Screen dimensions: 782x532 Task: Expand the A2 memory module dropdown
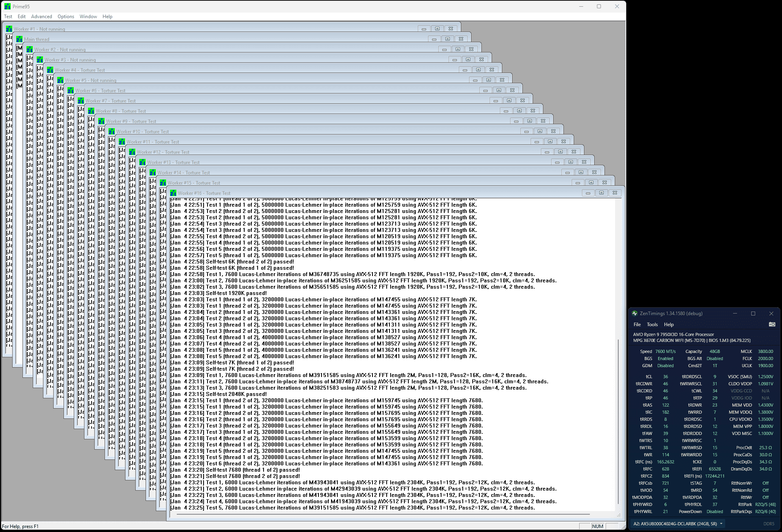pos(721,524)
